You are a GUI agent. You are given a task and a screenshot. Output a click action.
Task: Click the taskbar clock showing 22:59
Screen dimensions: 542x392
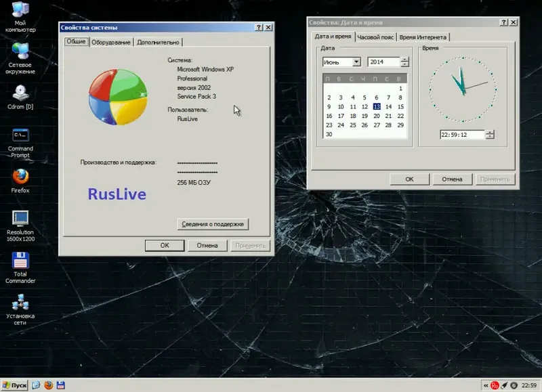529,385
